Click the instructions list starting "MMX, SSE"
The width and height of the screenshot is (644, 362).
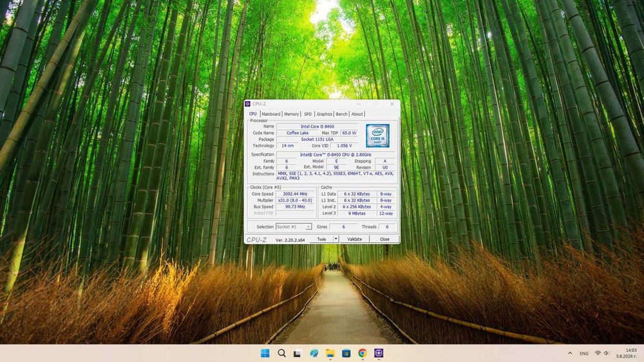[x=336, y=176]
